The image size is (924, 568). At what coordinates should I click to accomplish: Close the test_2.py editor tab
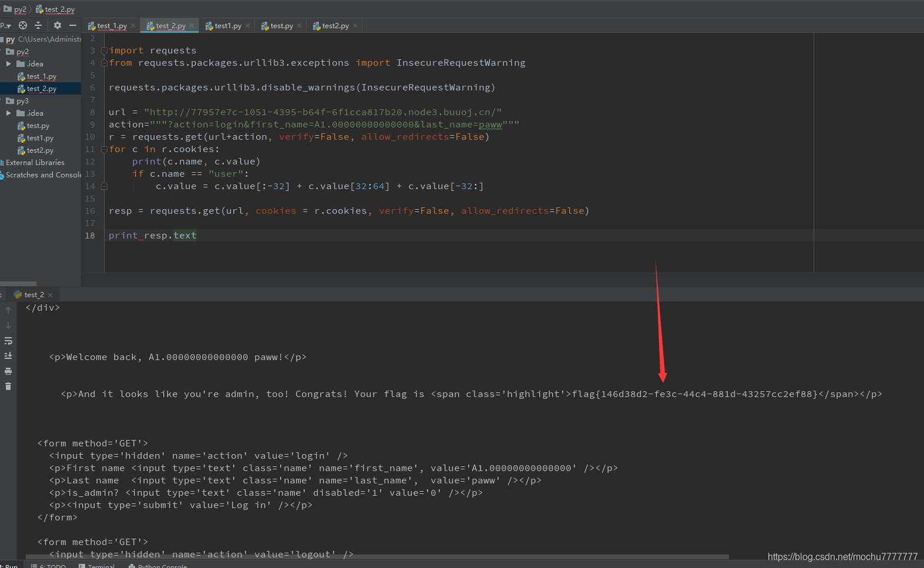pyautogui.click(x=192, y=26)
